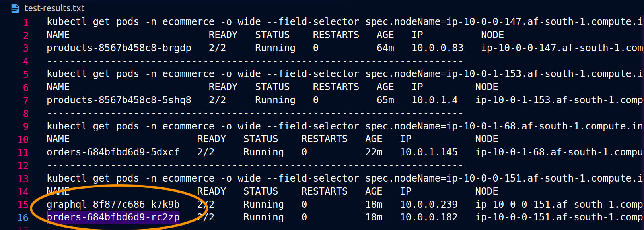
Task: Click line number 1 in the gutter
Action: click(x=26, y=22)
